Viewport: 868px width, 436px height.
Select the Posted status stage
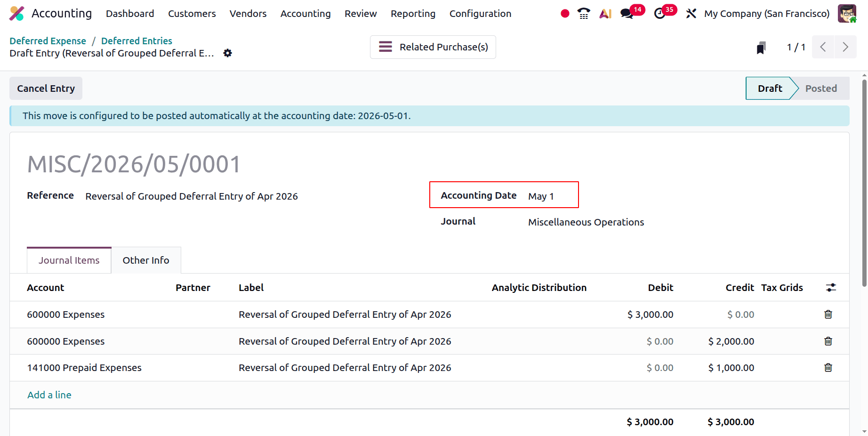pos(821,89)
